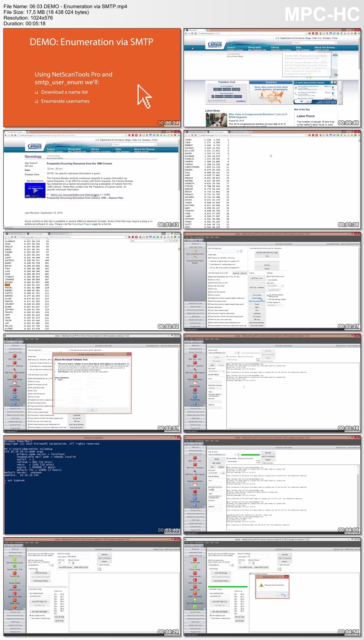Toggle DNS Verify checkbox in 00:02:27 frame

pos(209,289)
